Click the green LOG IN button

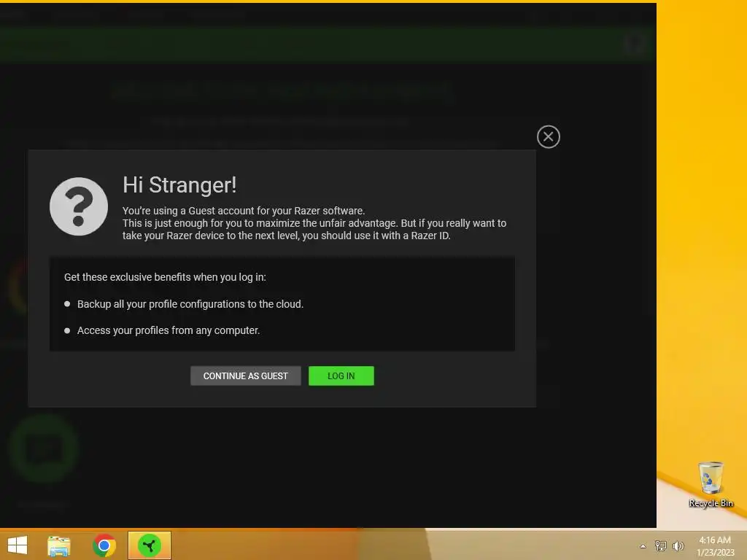[341, 376]
